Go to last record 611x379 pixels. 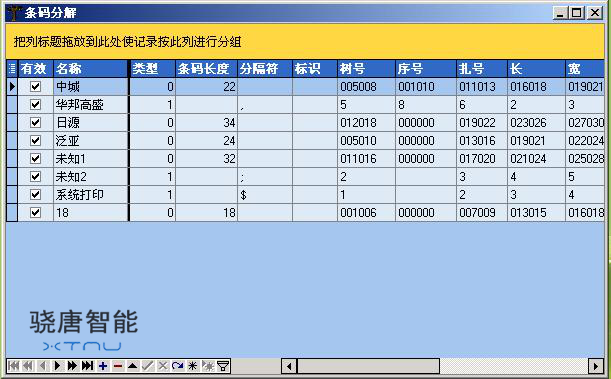click(87, 366)
